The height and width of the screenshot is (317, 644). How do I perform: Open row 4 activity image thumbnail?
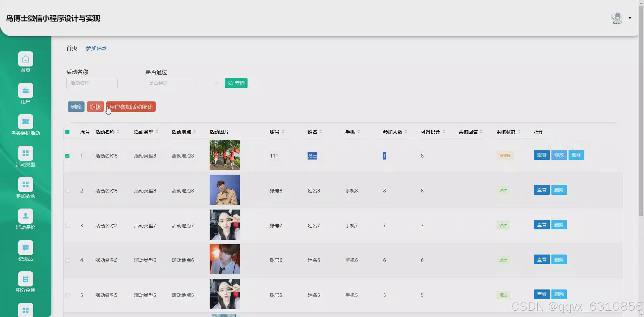pyautogui.click(x=225, y=259)
